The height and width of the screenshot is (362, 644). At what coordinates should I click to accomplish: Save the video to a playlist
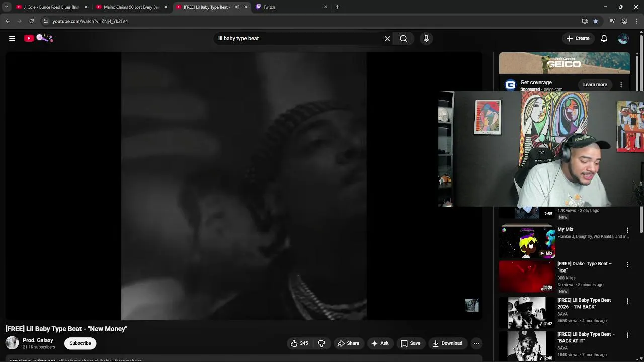pyautogui.click(x=411, y=343)
